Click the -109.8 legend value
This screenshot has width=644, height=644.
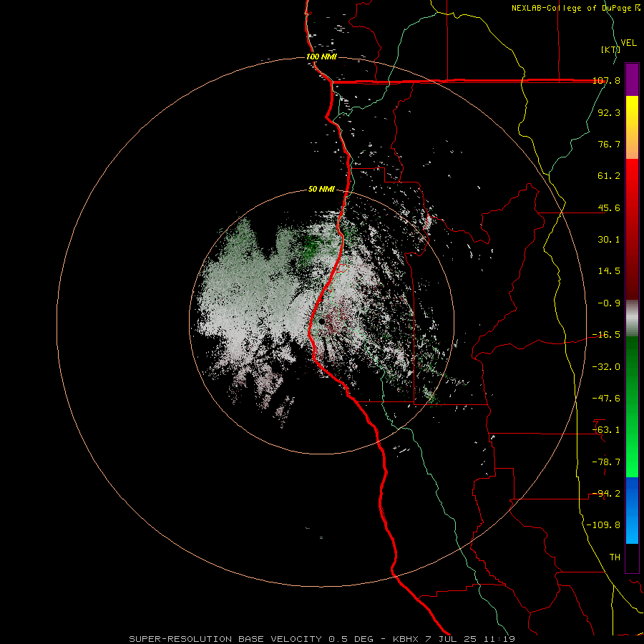pyautogui.click(x=603, y=525)
